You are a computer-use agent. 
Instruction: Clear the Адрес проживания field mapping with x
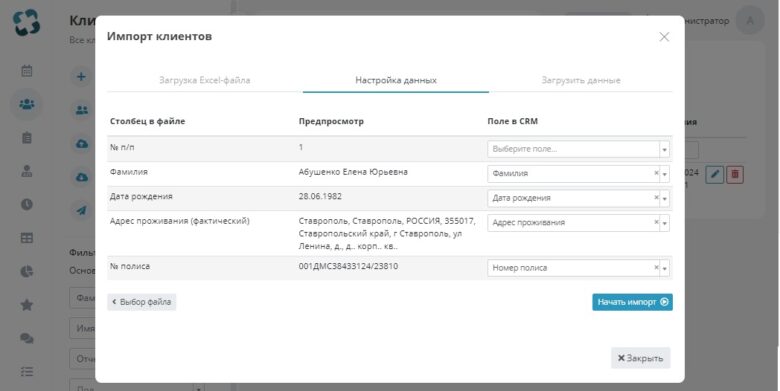pos(656,222)
